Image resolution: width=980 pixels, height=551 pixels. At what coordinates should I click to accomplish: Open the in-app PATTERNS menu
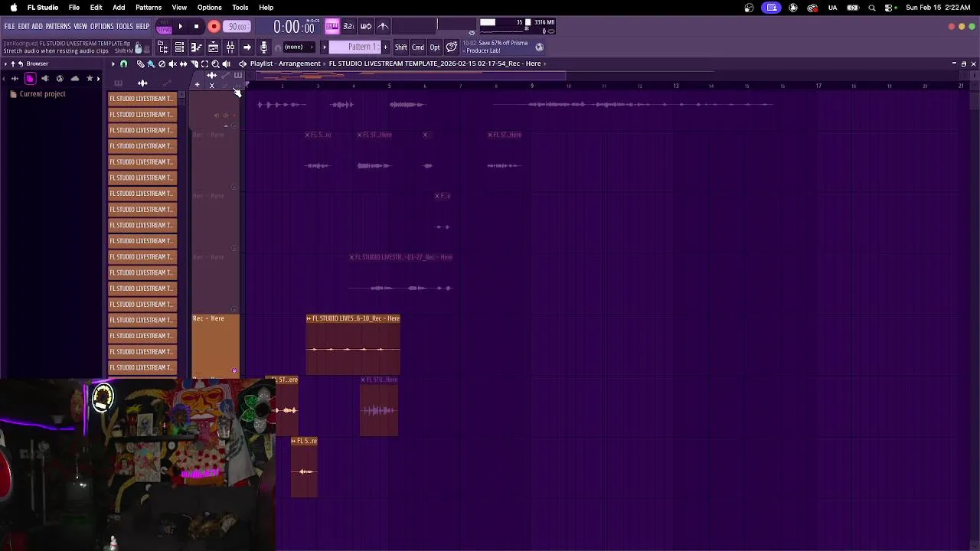tap(58, 26)
